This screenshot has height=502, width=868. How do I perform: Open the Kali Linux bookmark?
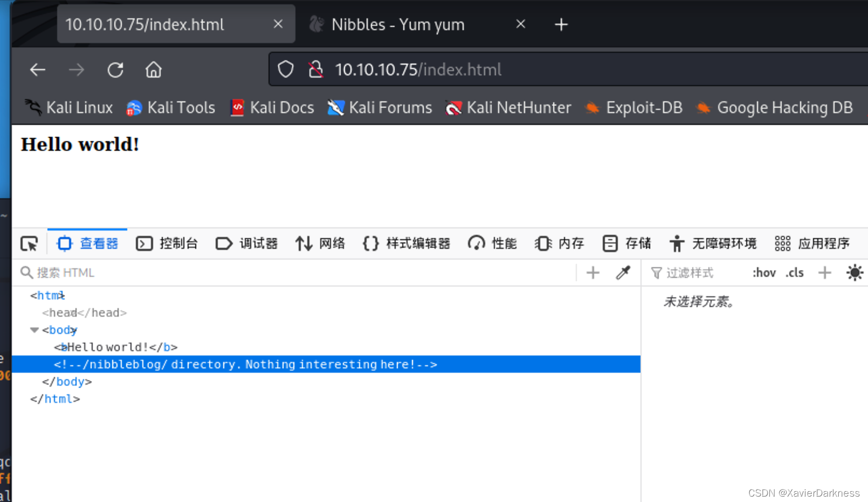[69, 108]
